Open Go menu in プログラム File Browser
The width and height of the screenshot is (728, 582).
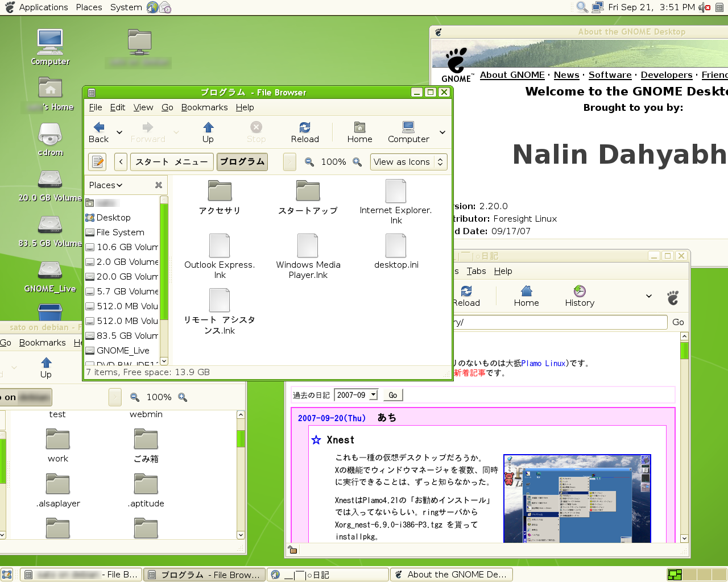(167, 107)
